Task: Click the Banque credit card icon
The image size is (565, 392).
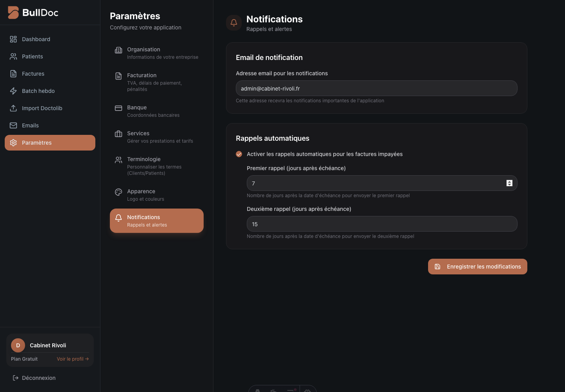Action: coord(118,108)
